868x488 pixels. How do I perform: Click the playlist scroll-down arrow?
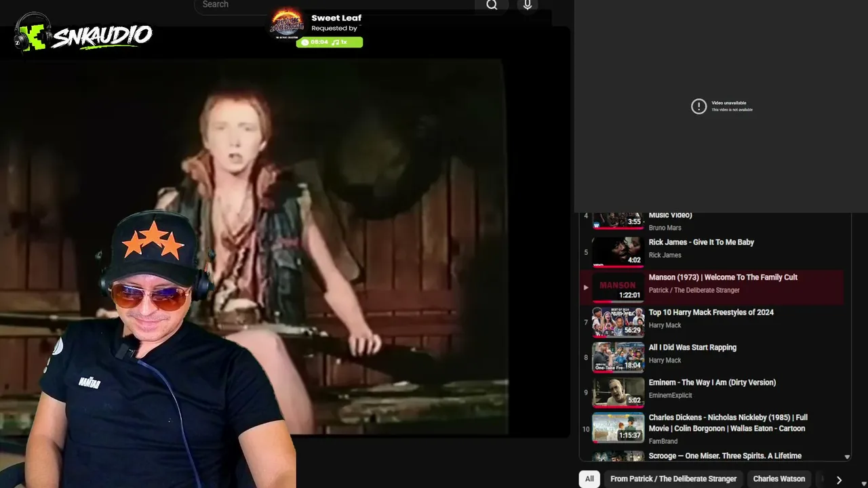(x=847, y=457)
